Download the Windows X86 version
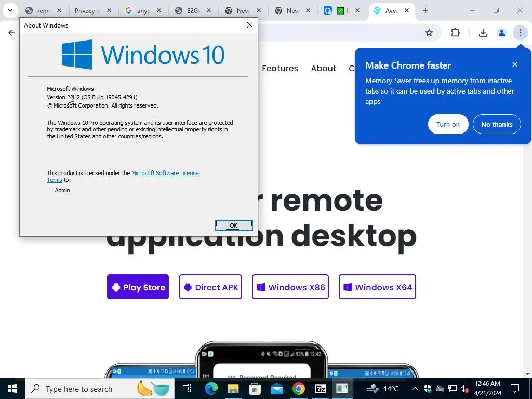 click(x=290, y=287)
